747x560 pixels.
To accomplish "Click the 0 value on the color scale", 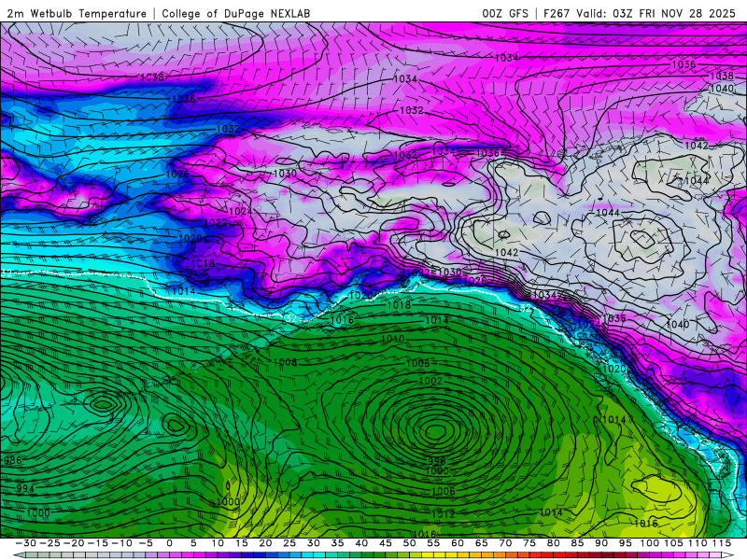I will click(170, 543).
